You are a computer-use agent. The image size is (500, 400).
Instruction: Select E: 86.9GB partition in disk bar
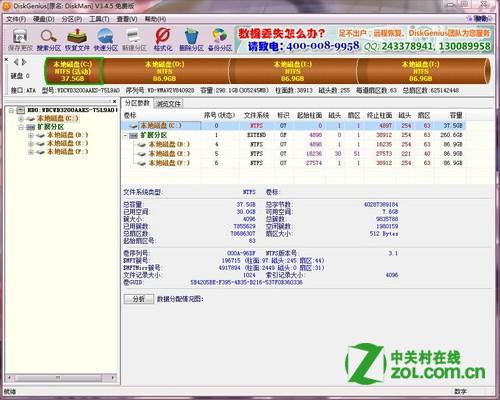pos(293,71)
